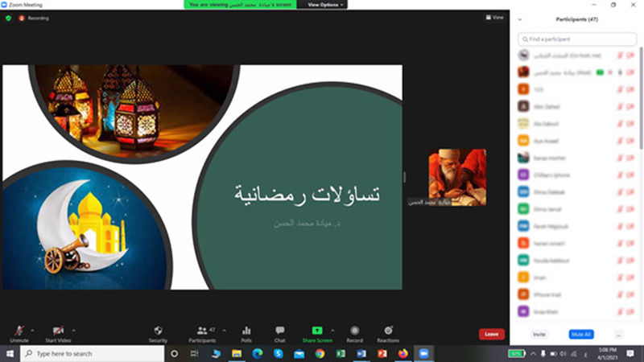Screen dimensions: 644x362
Task: Open the Chat panel
Action: (x=279, y=331)
